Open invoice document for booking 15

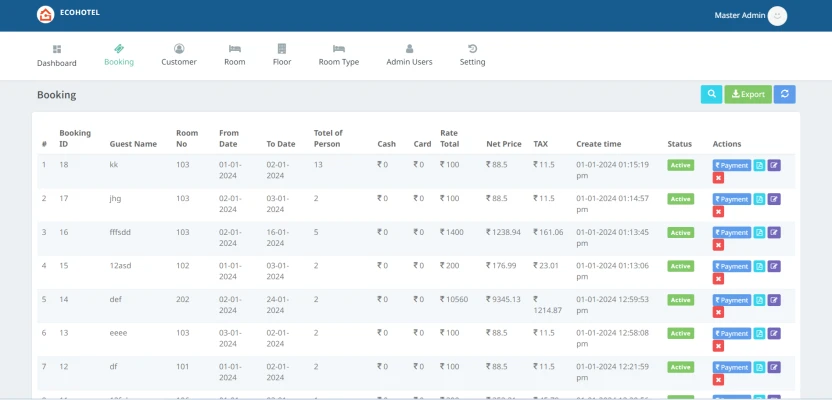click(x=759, y=266)
